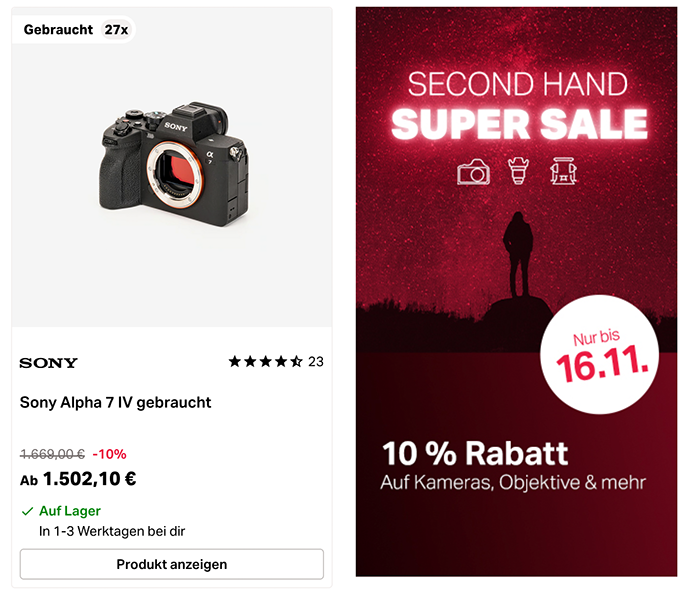Viewport: 700px width, 594px height.
Task: Click the rightmost accessory icon in the banner
Action: (x=563, y=172)
